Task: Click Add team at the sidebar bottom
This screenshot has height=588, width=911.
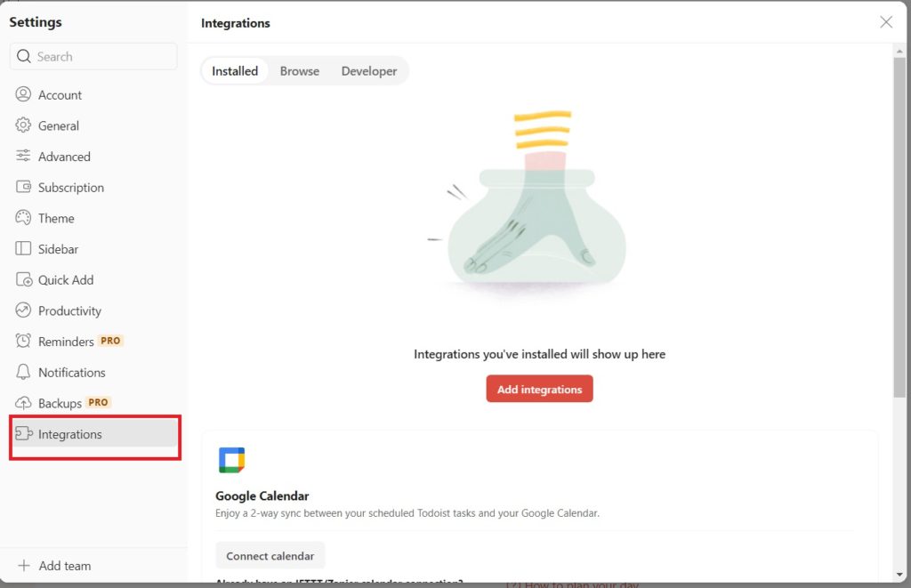Action: [x=55, y=566]
